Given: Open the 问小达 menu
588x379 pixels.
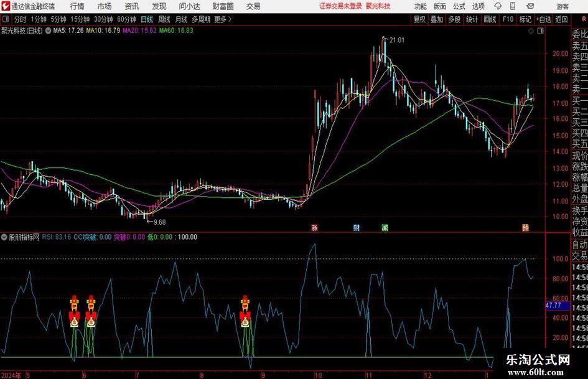Looking at the screenshot, I should (189, 6).
